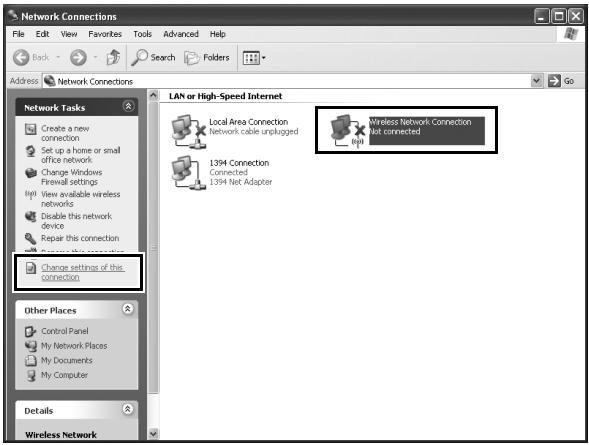The width and height of the screenshot is (589, 445).
Task: Open the Favorites menu
Action: [x=105, y=34]
